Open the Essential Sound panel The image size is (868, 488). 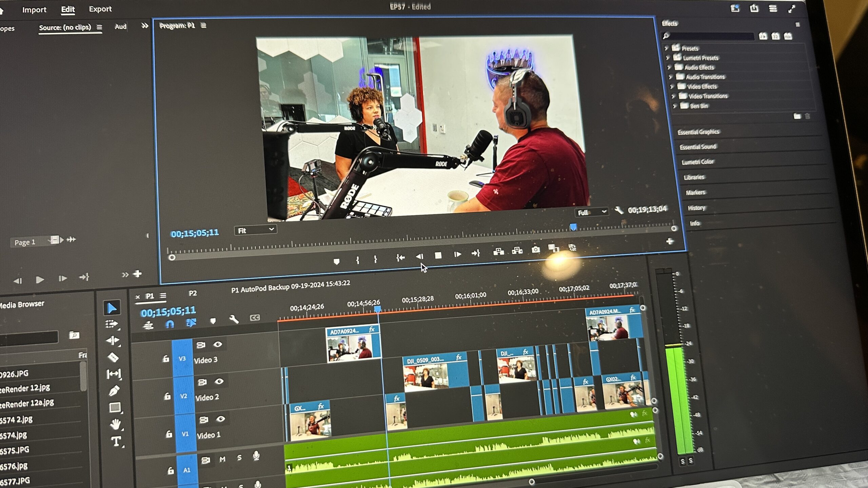tap(698, 147)
